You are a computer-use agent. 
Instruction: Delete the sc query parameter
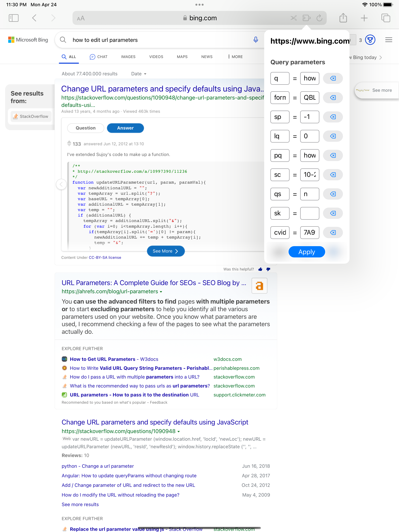click(333, 175)
